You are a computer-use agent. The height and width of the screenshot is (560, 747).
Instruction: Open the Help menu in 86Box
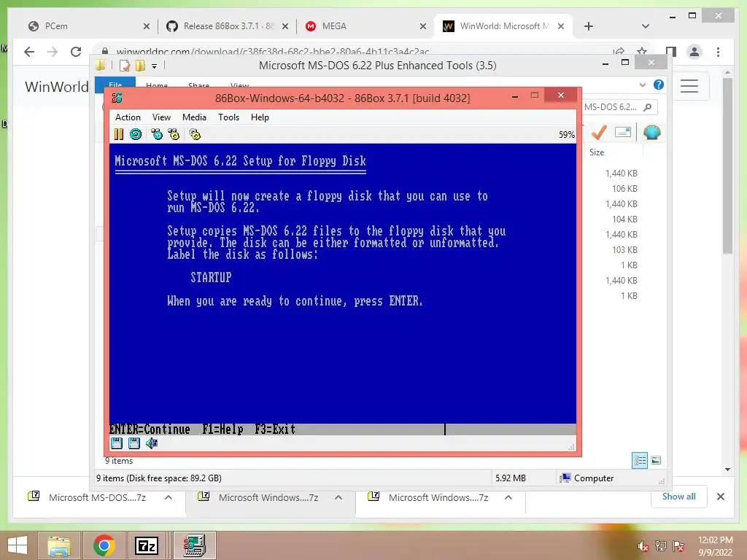[x=260, y=117]
